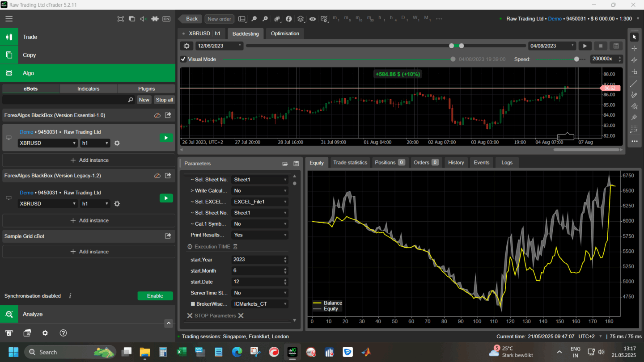Open the layers icon in chart toolbar
The width and height of the screenshot is (644, 362).
point(301,19)
